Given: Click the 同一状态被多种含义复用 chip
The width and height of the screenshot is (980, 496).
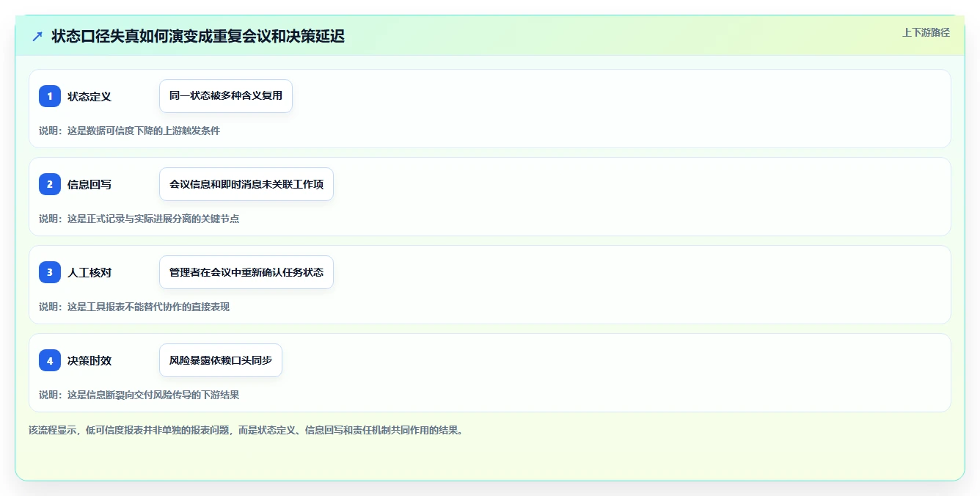Looking at the screenshot, I should (x=226, y=96).
